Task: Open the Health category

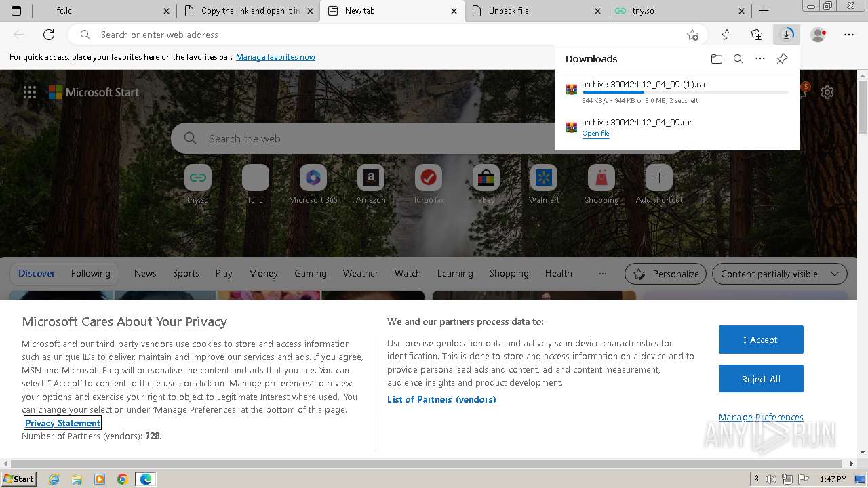Action: pyautogui.click(x=559, y=273)
